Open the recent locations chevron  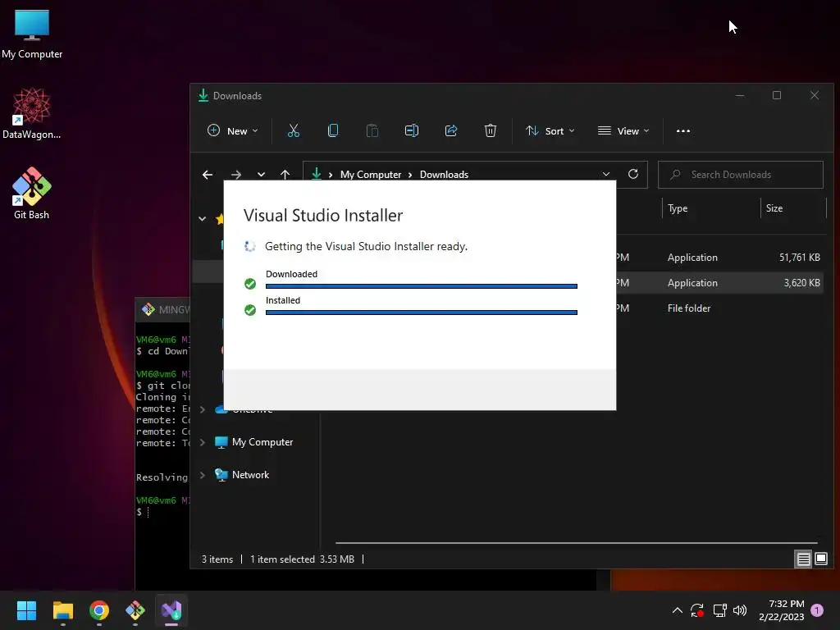(x=261, y=175)
